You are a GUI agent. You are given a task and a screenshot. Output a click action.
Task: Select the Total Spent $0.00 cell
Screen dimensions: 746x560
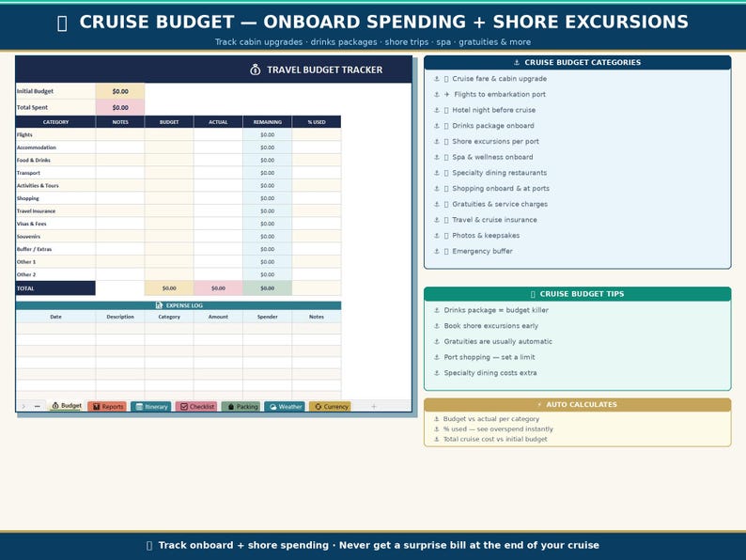(120, 107)
